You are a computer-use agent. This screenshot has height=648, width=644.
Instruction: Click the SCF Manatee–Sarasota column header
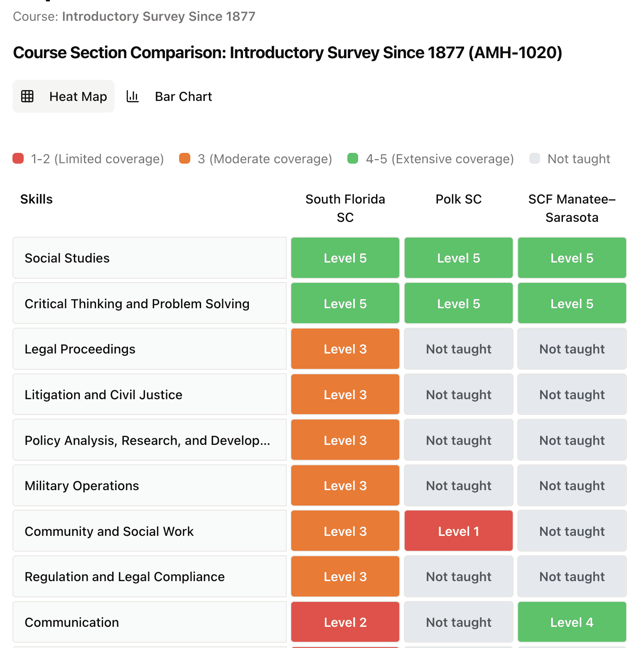[572, 208]
